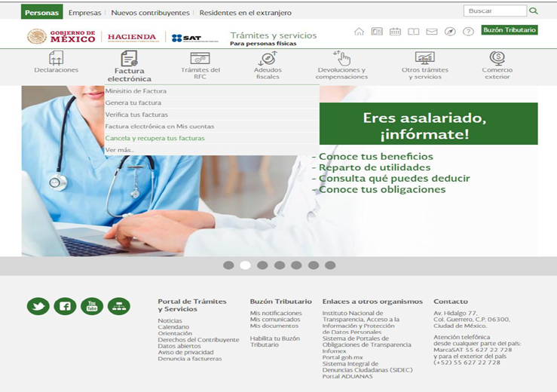Select the first carousel slide dot

[x=228, y=265]
